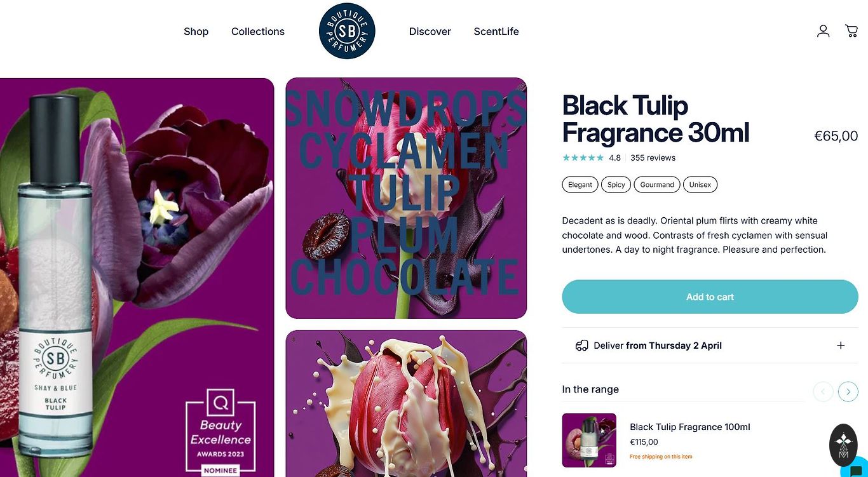This screenshot has width=868, height=477.
Task: Open the Discover menu
Action: coord(430,31)
